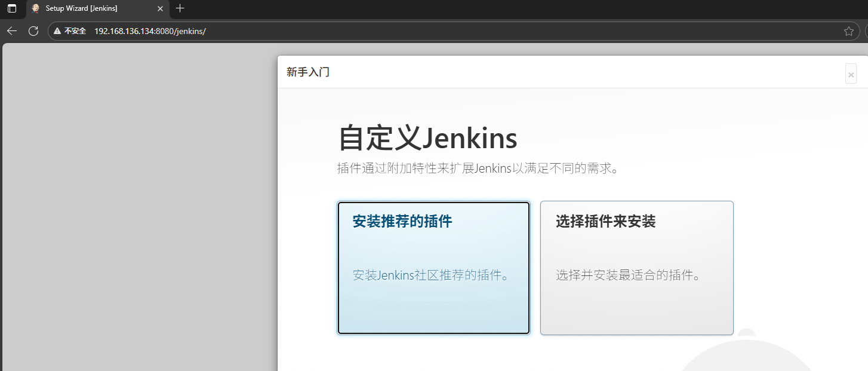
Task: Reload the Jenkins setup page
Action: (33, 30)
